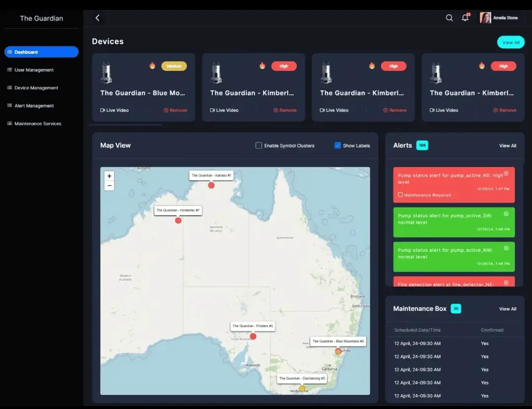
Task: Click the back arrow icon
Action: (x=98, y=18)
